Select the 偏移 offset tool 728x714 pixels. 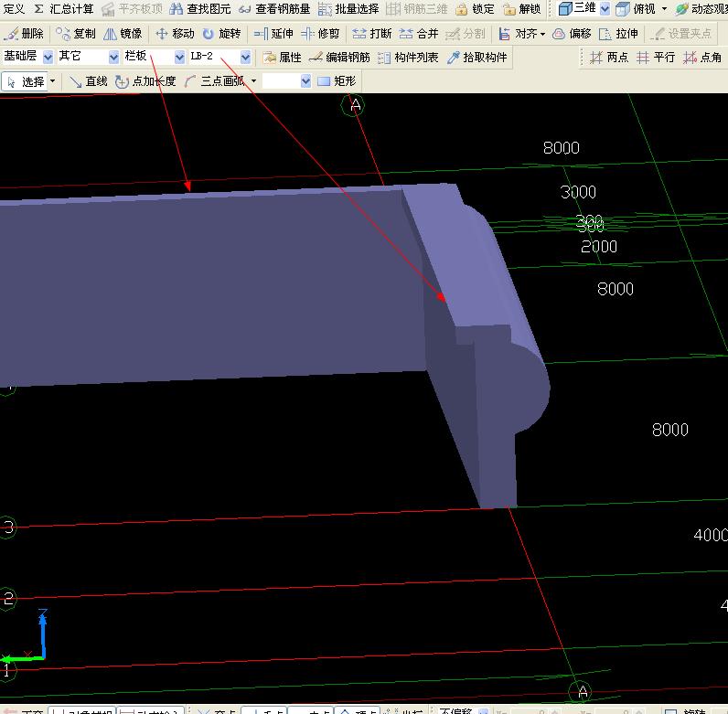coord(572,34)
